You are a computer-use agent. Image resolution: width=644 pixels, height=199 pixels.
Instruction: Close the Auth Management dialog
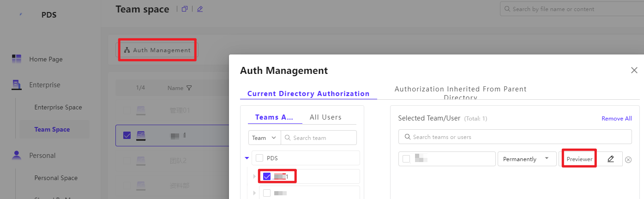click(x=634, y=70)
